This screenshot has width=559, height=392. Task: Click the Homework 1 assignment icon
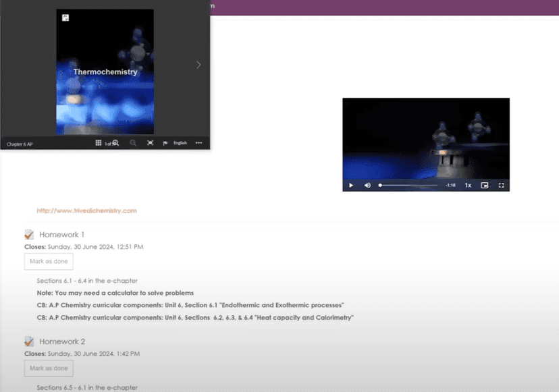coord(28,234)
